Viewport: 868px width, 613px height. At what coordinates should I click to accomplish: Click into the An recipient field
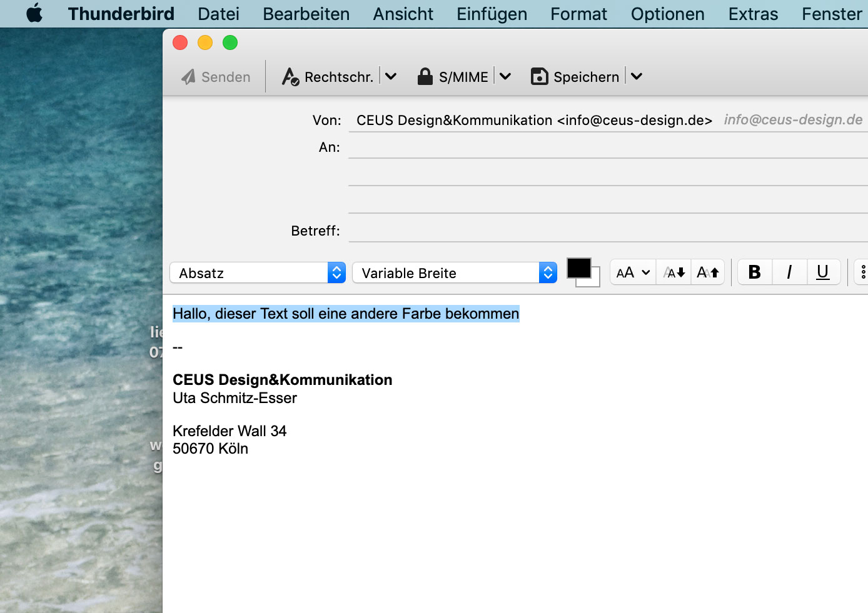click(x=608, y=147)
